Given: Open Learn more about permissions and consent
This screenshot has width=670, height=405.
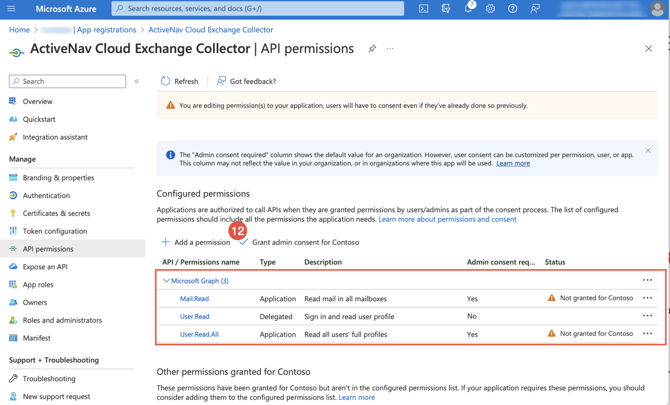Looking at the screenshot, I should [447, 219].
